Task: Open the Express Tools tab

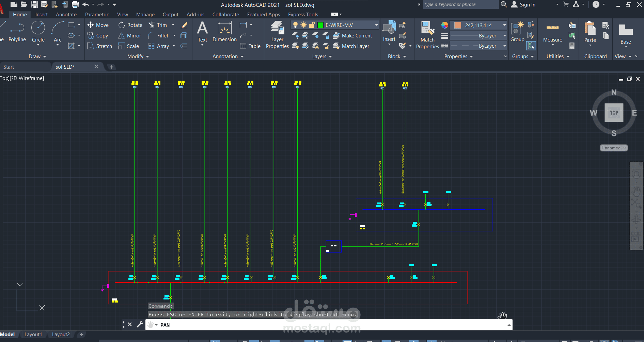Action: click(x=303, y=15)
